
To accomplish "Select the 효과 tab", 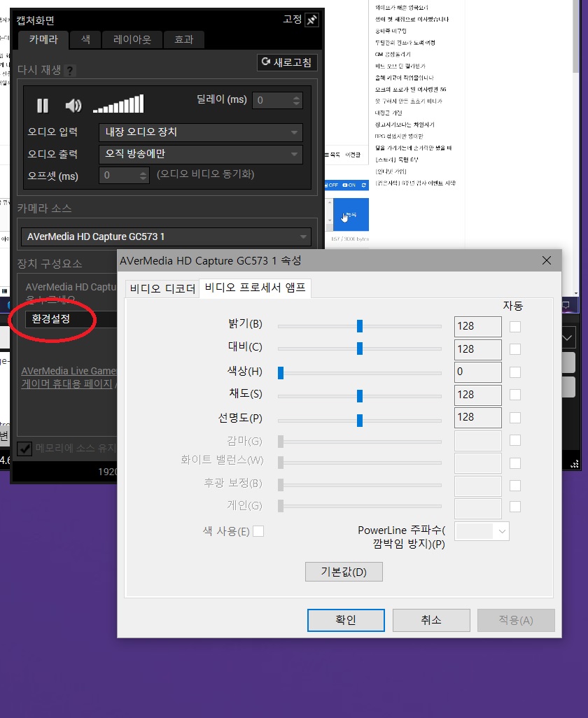I will [183, 39].
